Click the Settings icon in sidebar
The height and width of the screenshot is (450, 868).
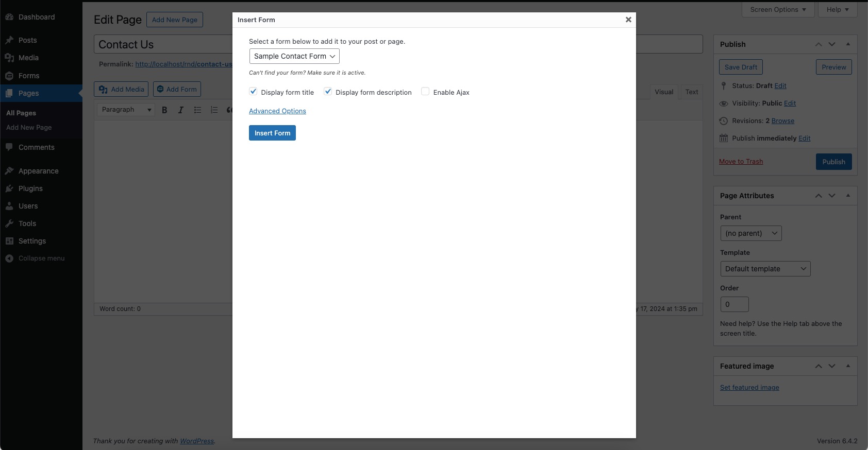click(9, 241)
